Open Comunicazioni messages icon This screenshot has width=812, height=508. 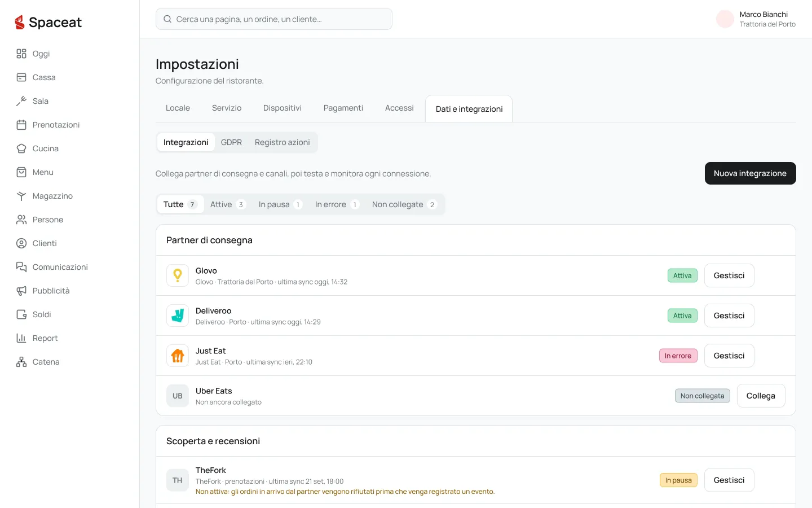[x=21, y=267]
